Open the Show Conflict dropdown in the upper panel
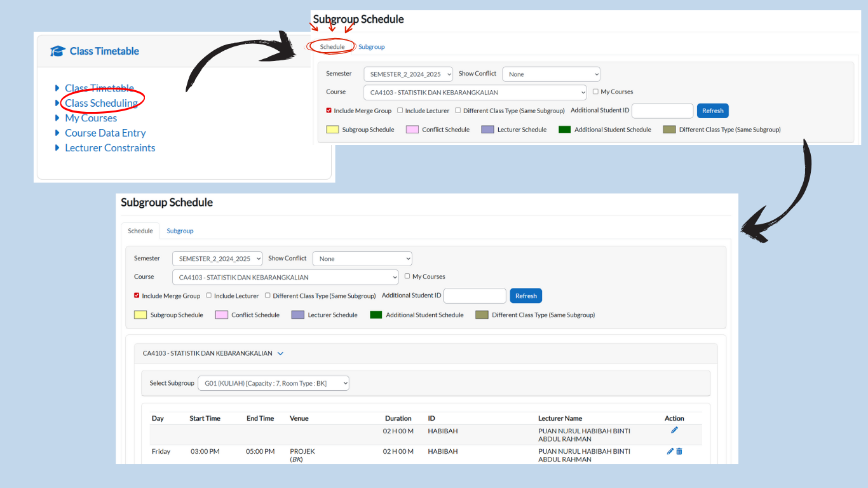868x488 pixels. (x=551, y=74)
